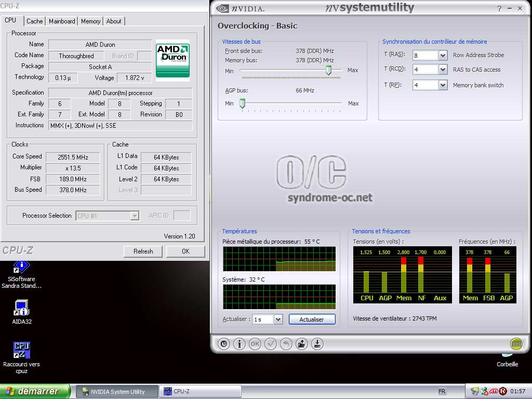Switch to the Memory tab in CPU-Z
This screenshot has height=399, width=532.
[x=90, y=21]
